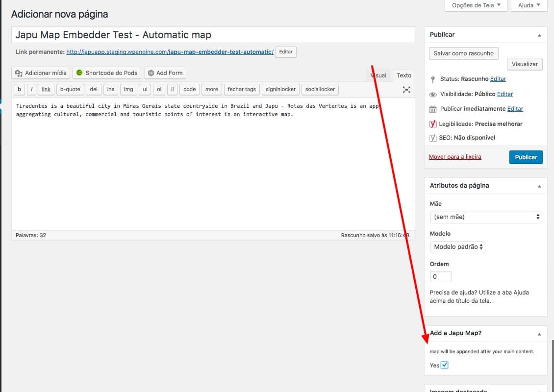Viewport: 554px width, 392px height.
Task: Click the page vertical scrollbar
Action: point(553,366)
